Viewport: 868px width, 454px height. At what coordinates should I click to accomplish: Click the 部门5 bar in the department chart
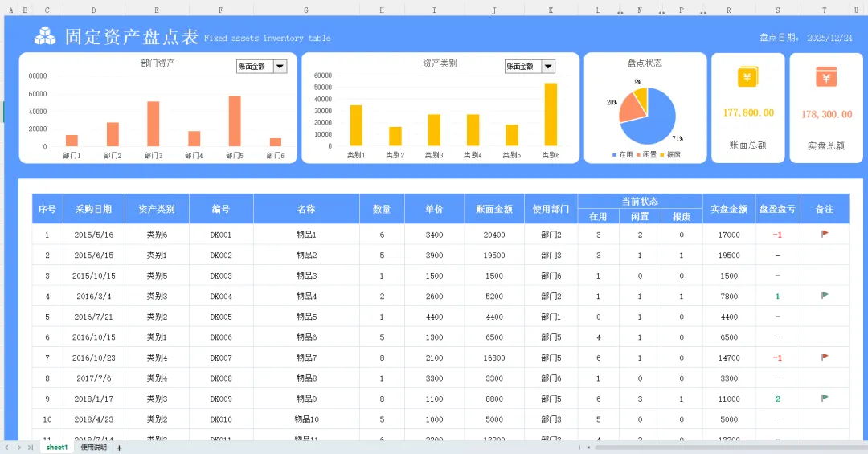click(x=235, y=121)
